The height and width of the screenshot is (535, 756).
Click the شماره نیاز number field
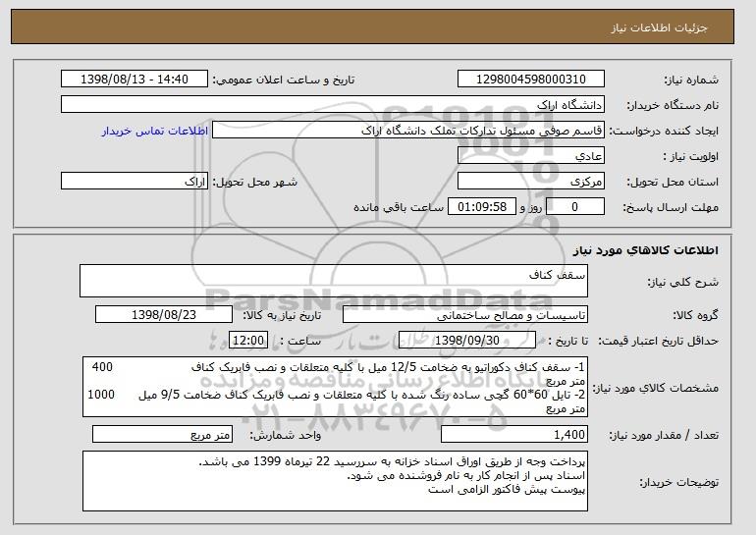pyautogui.click(x=531, y=80)
